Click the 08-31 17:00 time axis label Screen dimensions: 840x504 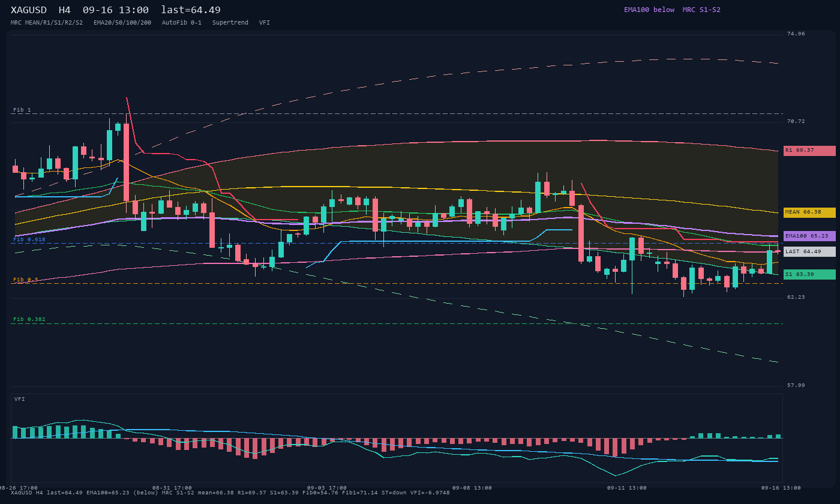click(172, 488)
